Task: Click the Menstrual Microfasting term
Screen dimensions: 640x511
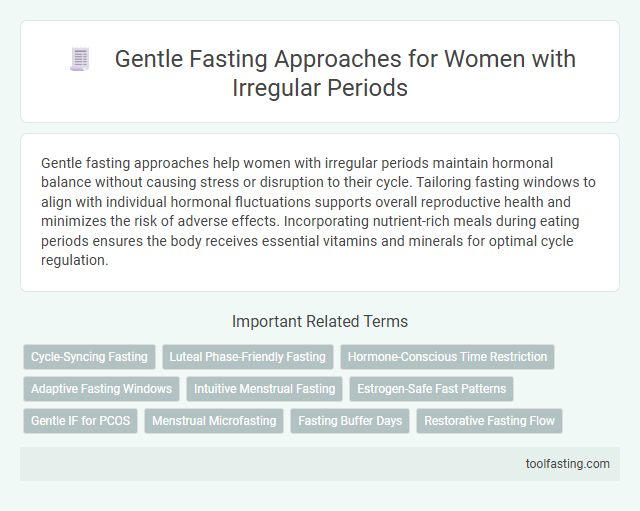Action: coord(214,421)
